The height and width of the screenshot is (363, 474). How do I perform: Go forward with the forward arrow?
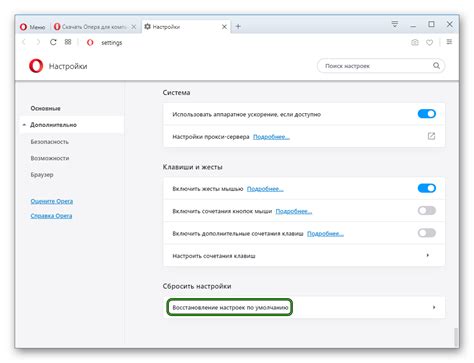(38, 42)
